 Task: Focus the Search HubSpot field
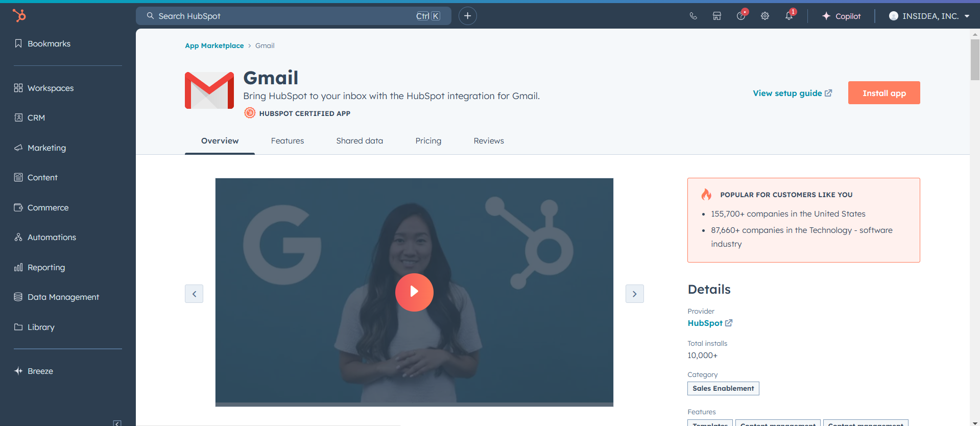pyautogui.click(x=294, y=16)
